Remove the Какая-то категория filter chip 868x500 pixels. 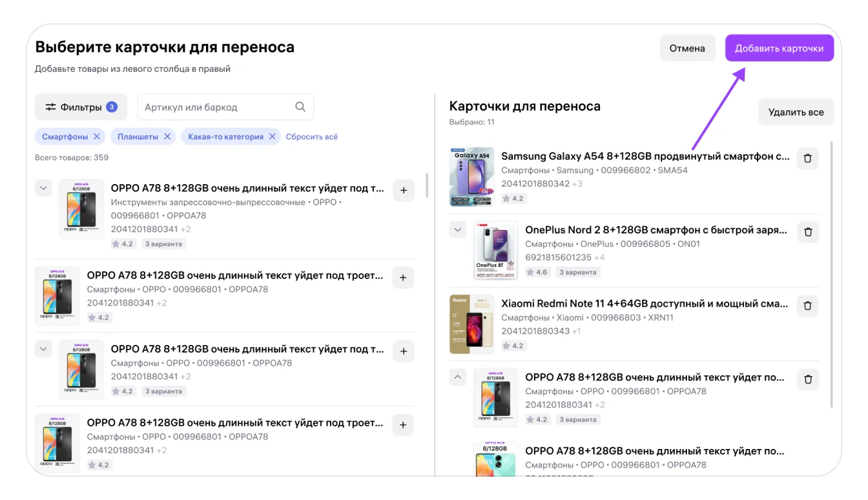pos(273,137)
